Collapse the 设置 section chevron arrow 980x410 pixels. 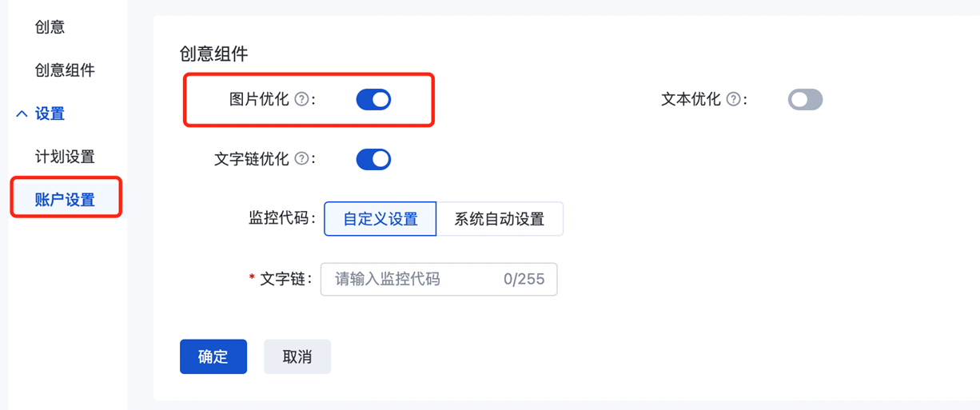(x=22, y=114)
